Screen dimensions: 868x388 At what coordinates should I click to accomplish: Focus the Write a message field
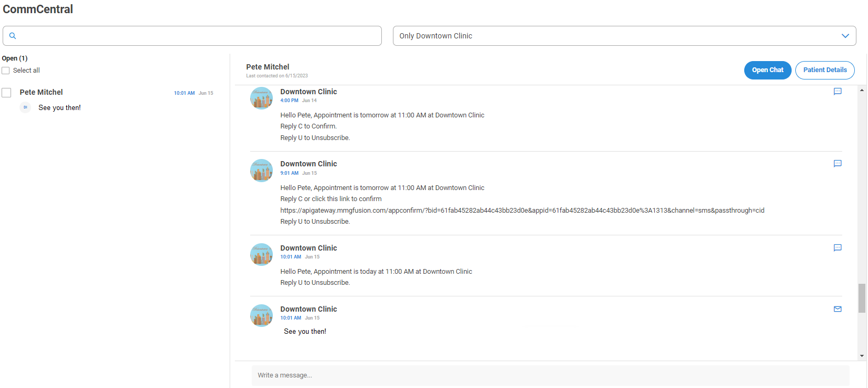pos(550,375)
